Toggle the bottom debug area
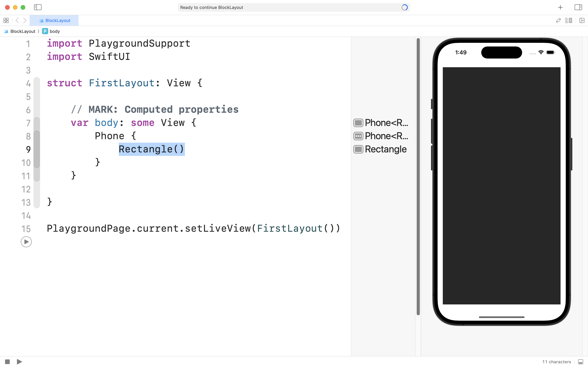The image size is (588, 367). click(580, 362)
